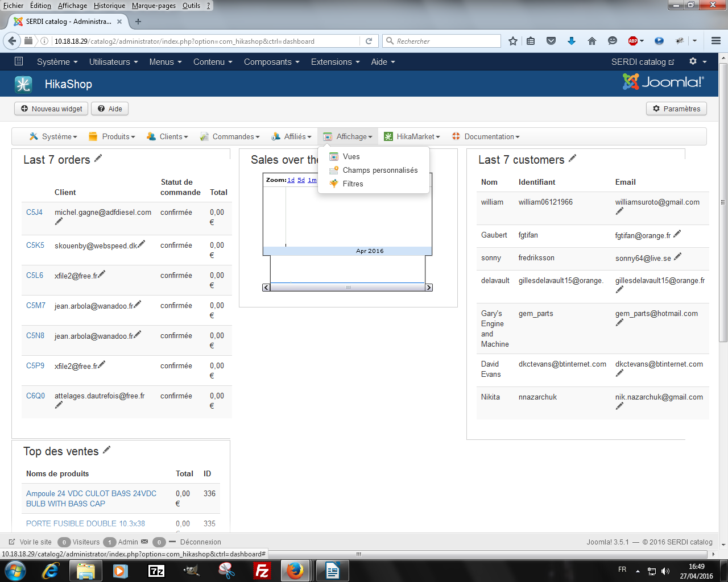Open the Affiliés dropdown
728x582 pixels.
pyautogui.click(x=292, y=136)
